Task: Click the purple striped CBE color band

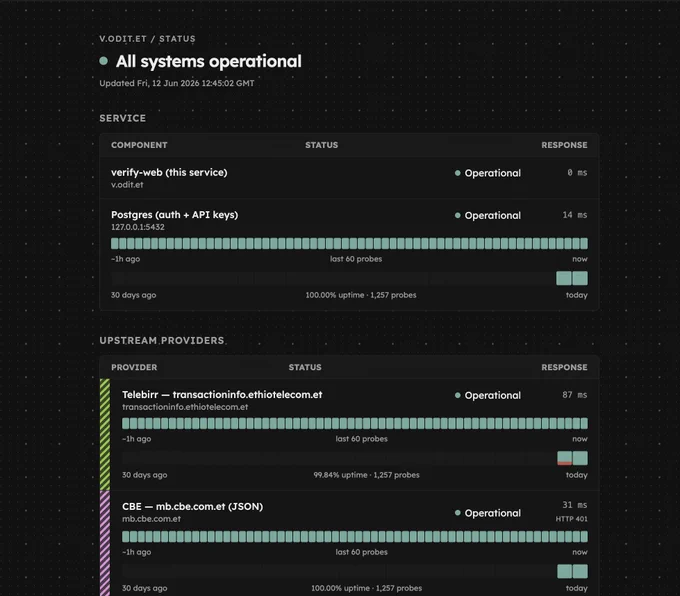Action: click(105, 543)
